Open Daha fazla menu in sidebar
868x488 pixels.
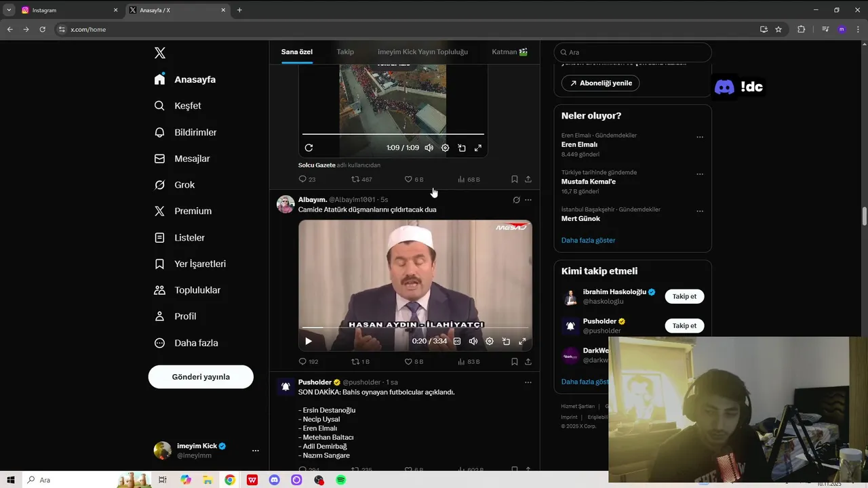(x=186, y=343)
